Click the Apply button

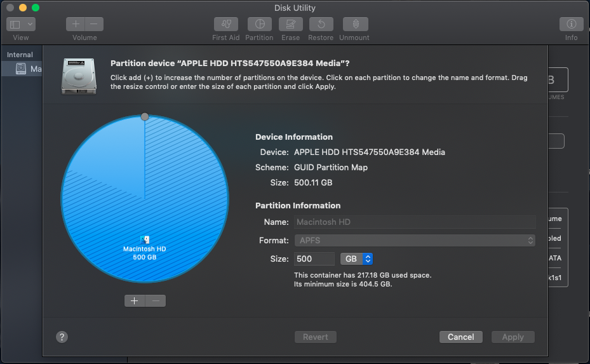(513, 337)
